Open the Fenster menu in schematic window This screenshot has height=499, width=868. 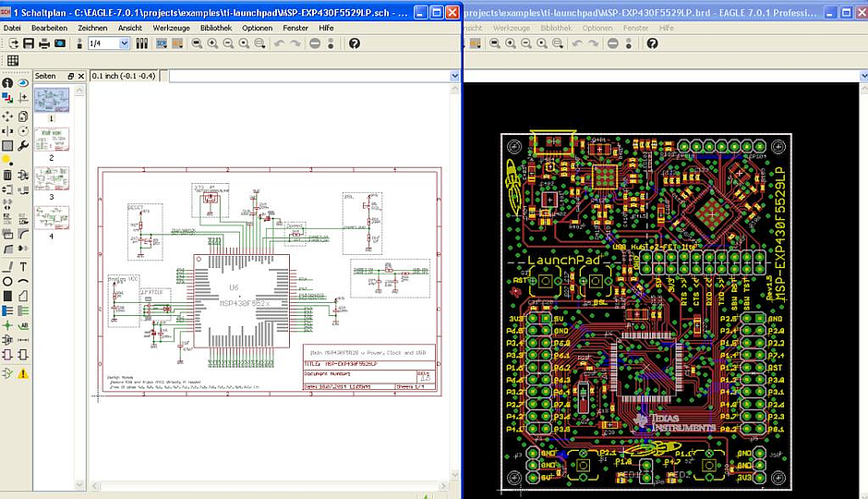[x=295, y=28]
